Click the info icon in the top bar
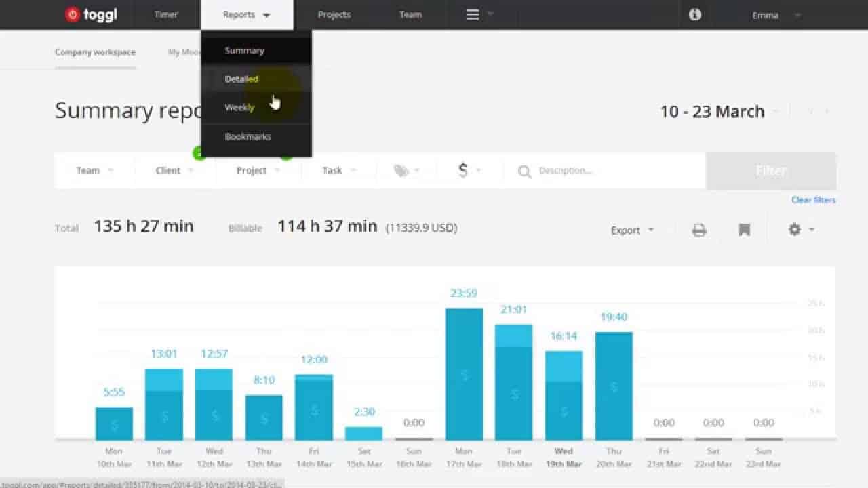 pos(694,14)
